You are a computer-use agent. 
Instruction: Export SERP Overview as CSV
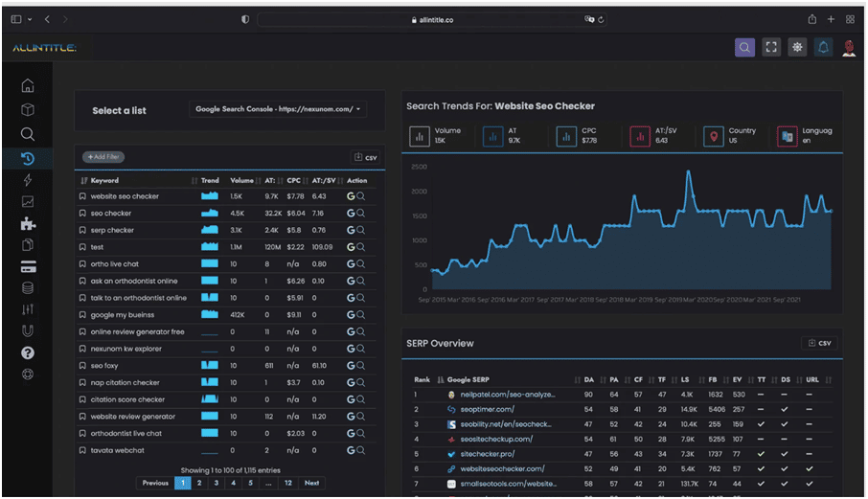tap(820, 344)
